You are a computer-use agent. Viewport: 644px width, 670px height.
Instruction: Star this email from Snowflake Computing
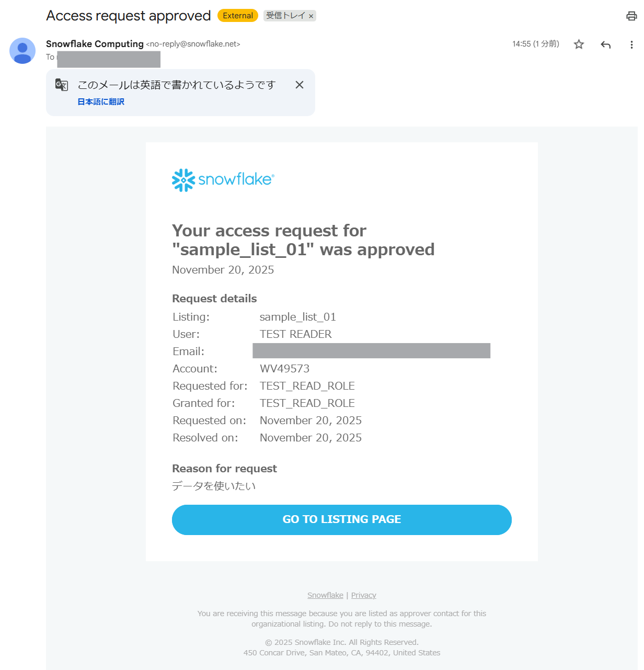click(x=579, y=44)
